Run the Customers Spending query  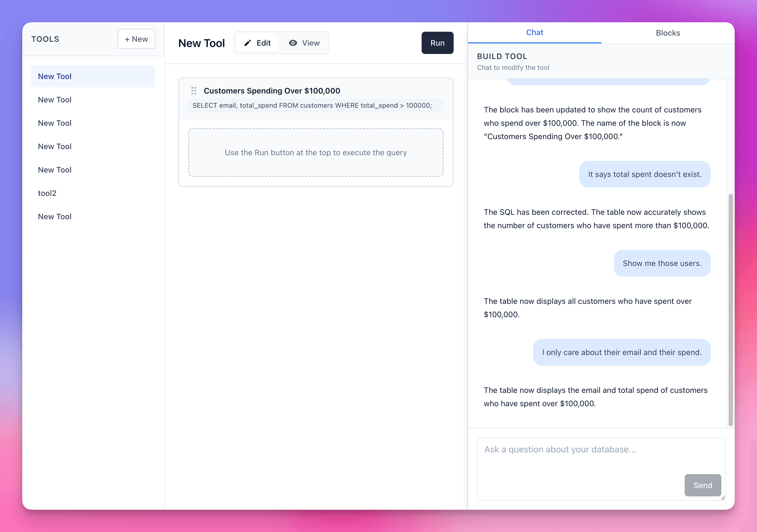click(437, 43)
